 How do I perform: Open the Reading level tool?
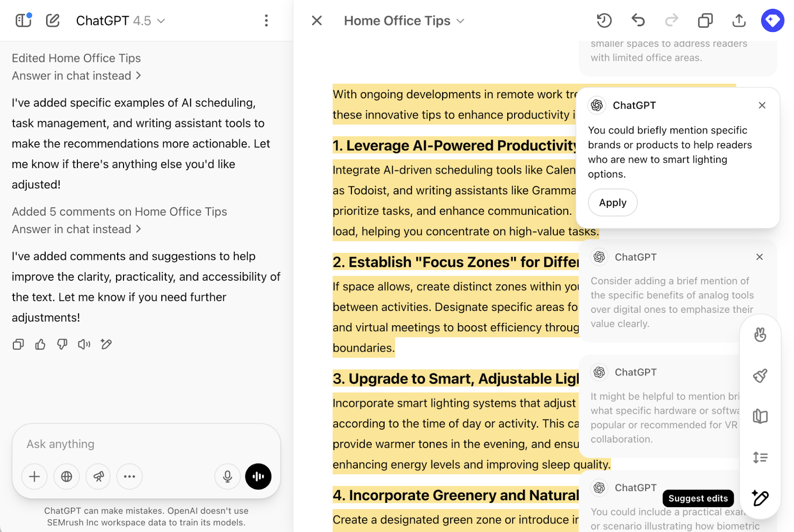759,416
